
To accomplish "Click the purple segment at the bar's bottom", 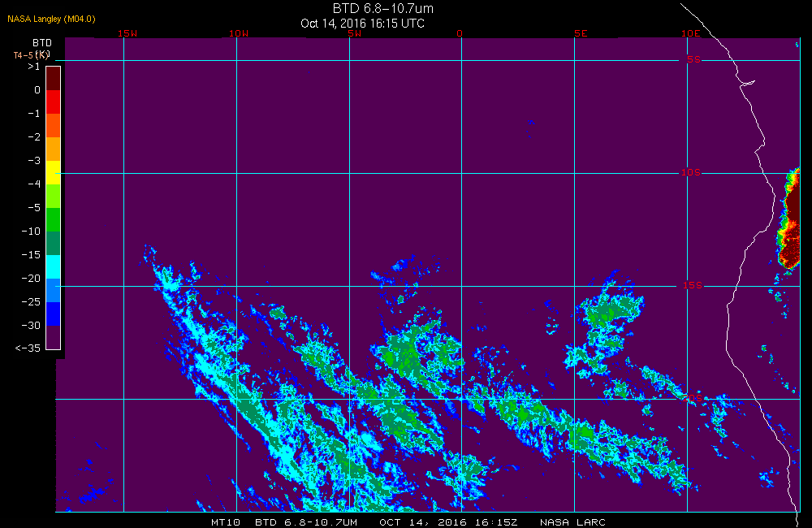I will click(x=54, y=337).
